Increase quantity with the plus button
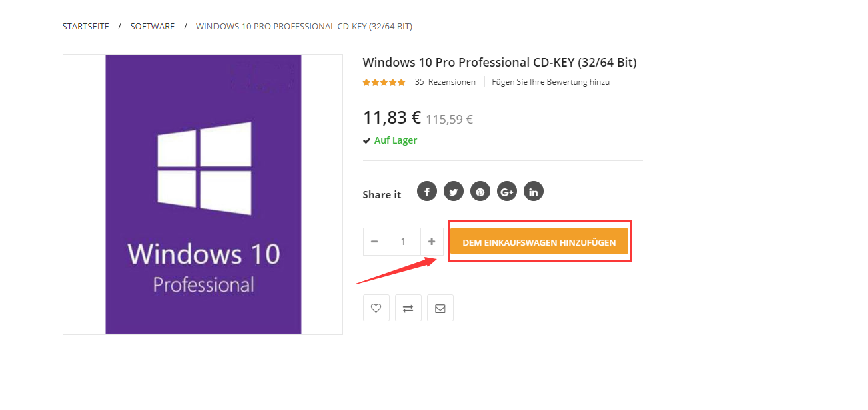868x410 pixels. point(432,242)
